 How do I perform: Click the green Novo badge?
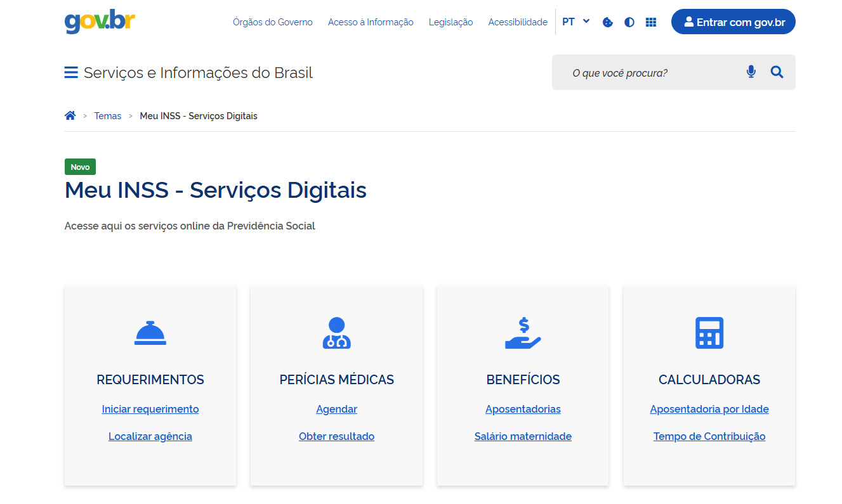point(80,167)
